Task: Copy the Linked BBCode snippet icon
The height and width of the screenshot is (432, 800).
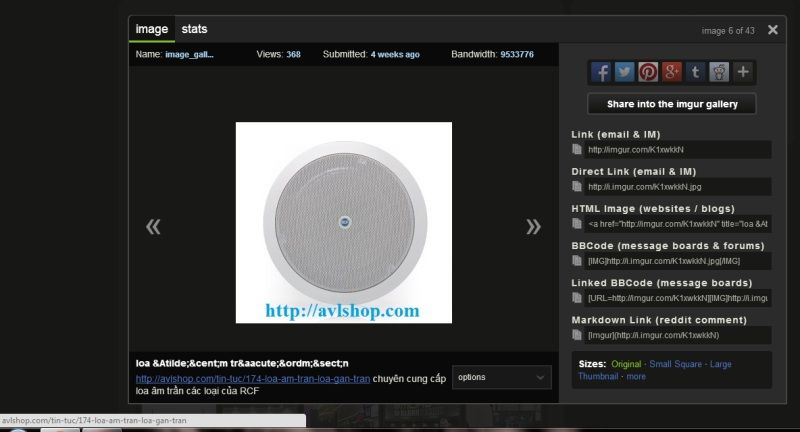Action: (577, 298)
